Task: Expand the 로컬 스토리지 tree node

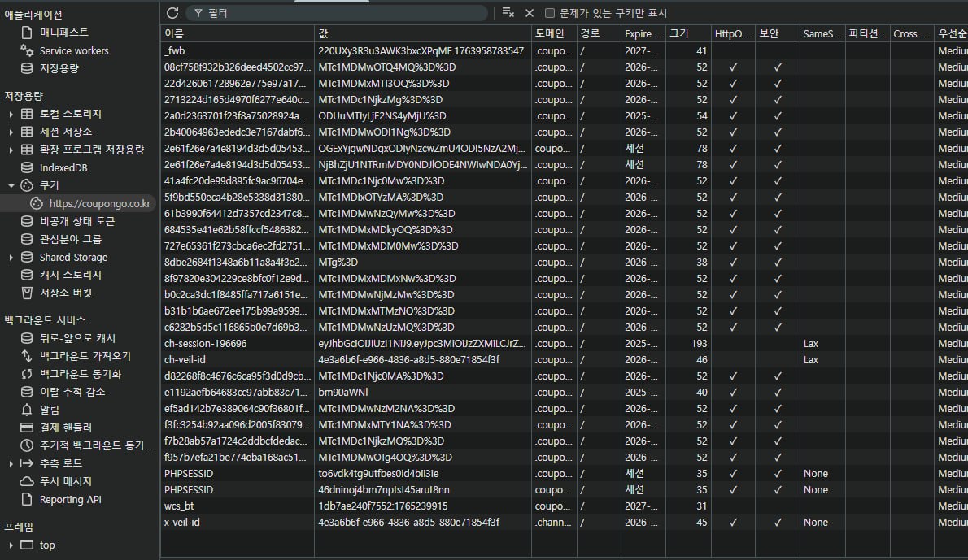Action: (11, 114)
